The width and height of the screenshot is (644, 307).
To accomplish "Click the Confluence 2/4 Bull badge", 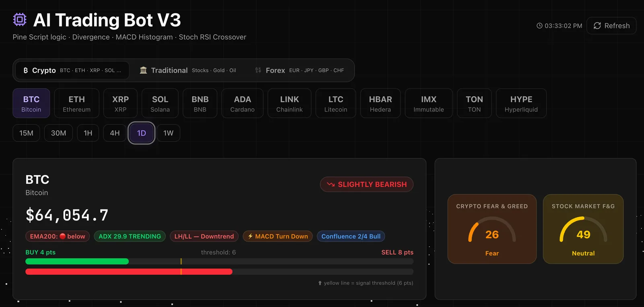I will [x=351, y=236].
